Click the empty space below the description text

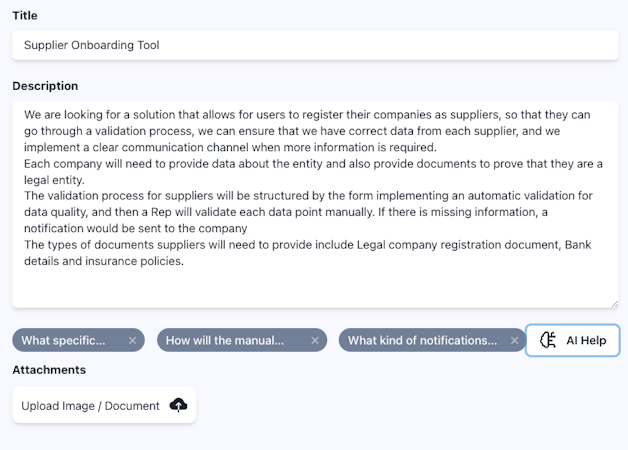coord(315,288)
